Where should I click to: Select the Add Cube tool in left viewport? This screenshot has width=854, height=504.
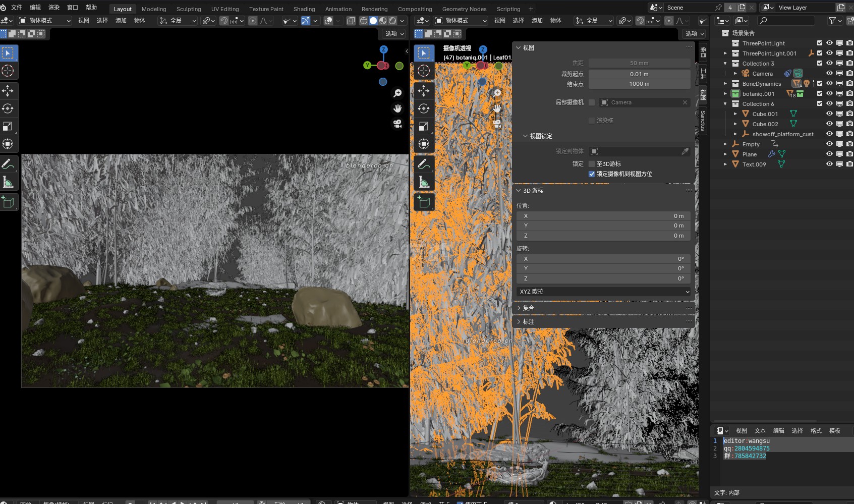8,202
